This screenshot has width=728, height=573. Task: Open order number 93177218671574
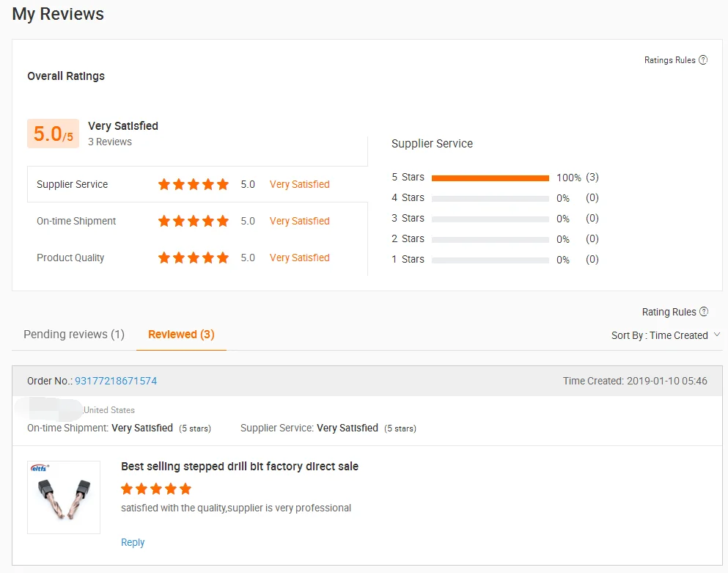[x=116, y=381]
